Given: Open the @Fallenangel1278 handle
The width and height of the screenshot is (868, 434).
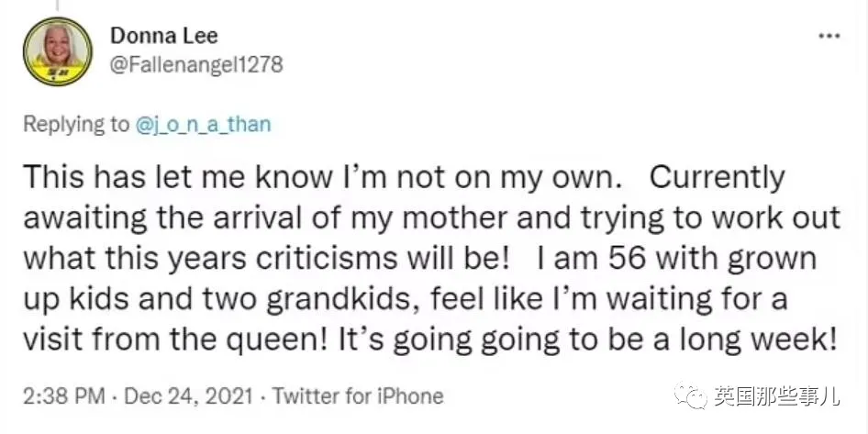Looking at the screenshot, I should click(196, 64).
